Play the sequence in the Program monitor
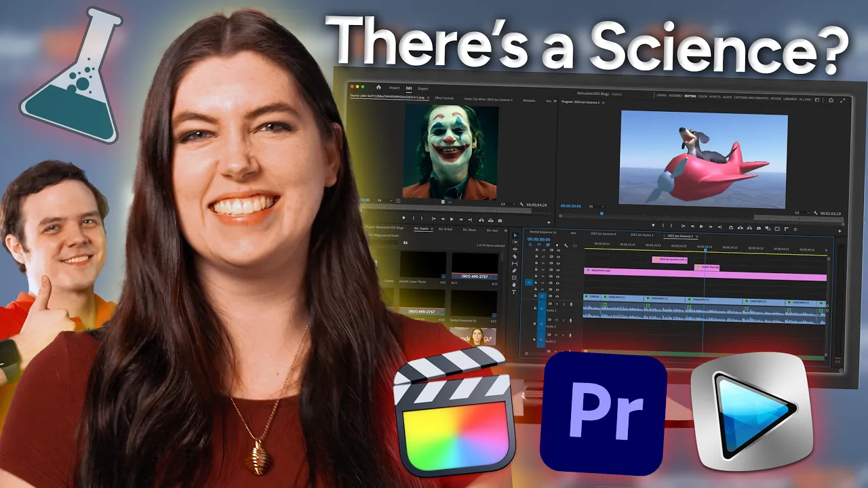Screen dimensions: 868x488 [x=701, y=226]
